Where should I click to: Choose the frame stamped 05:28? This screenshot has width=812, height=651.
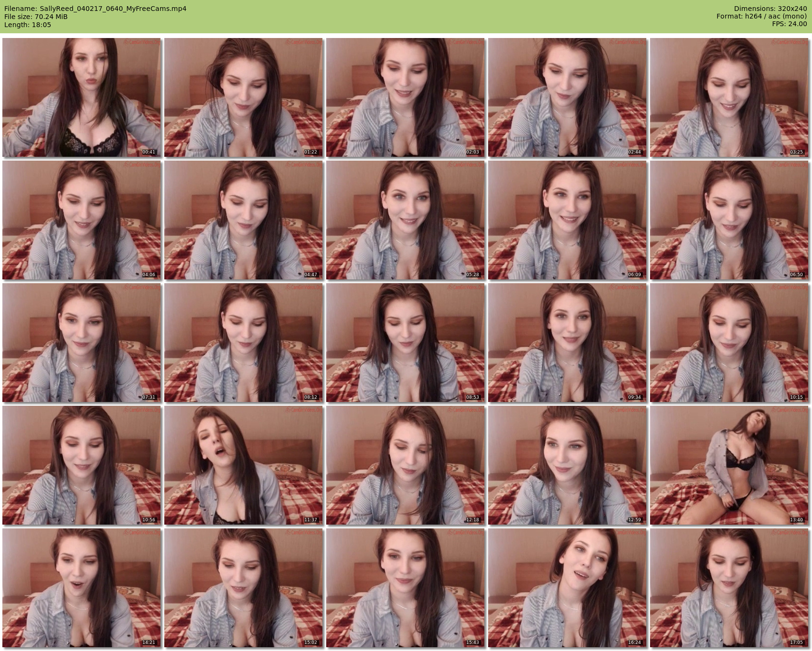click(x=405, y=220)
